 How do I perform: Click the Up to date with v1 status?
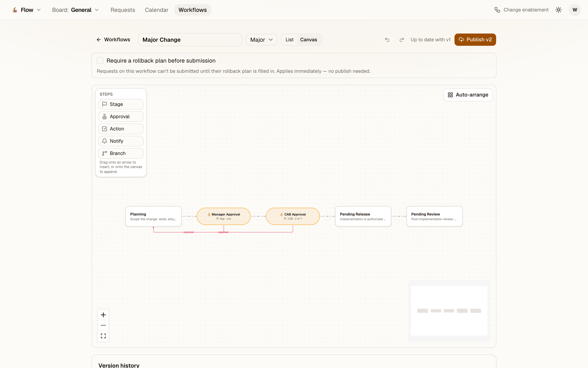(x=430, y=40)
